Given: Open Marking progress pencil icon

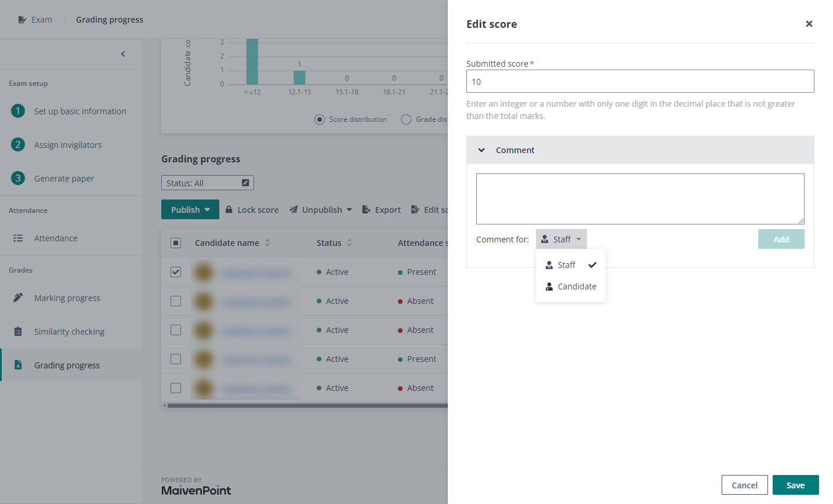Looking at the screenshot, I should (x=18, y=298).
